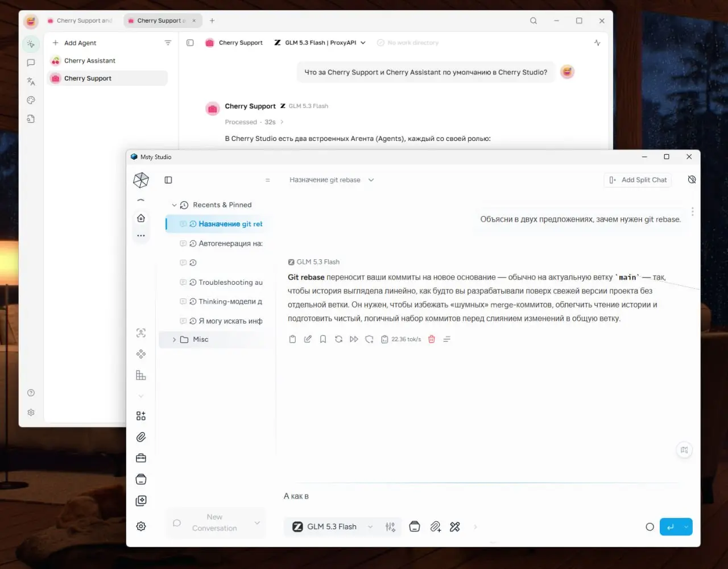Delete the response using the red trash icon
Viewport: 728px width, 569px height.
[x=432, y=339]
